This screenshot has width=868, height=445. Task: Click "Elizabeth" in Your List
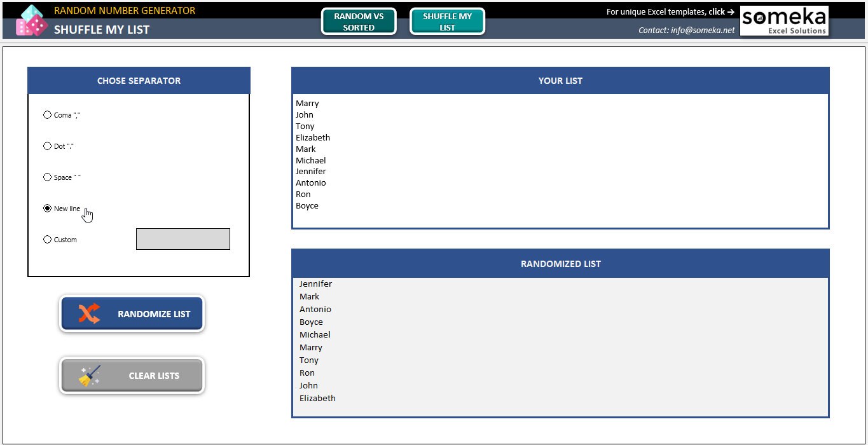tap(313, 138)
